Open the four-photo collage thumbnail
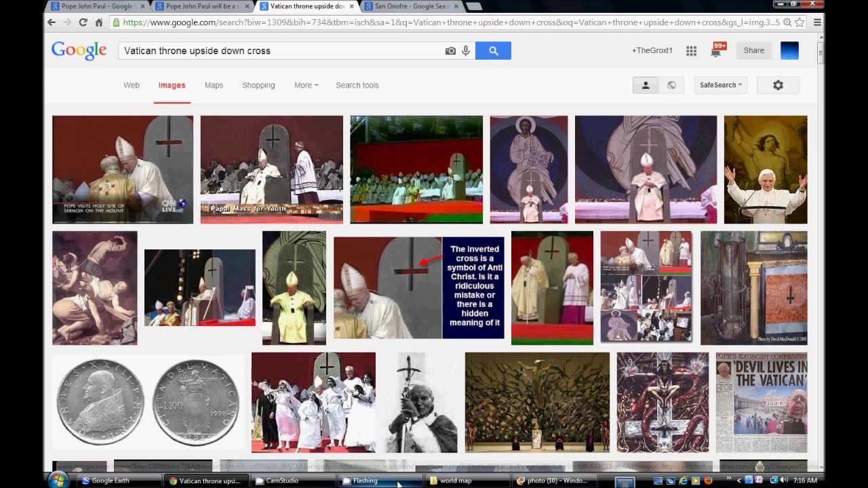 point(646,287)
